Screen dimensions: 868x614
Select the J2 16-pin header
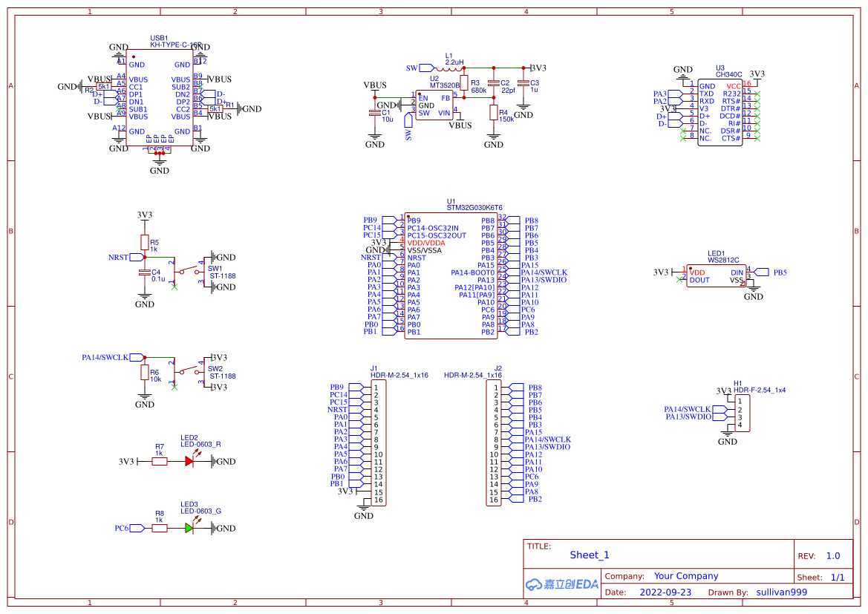(494, 443)
